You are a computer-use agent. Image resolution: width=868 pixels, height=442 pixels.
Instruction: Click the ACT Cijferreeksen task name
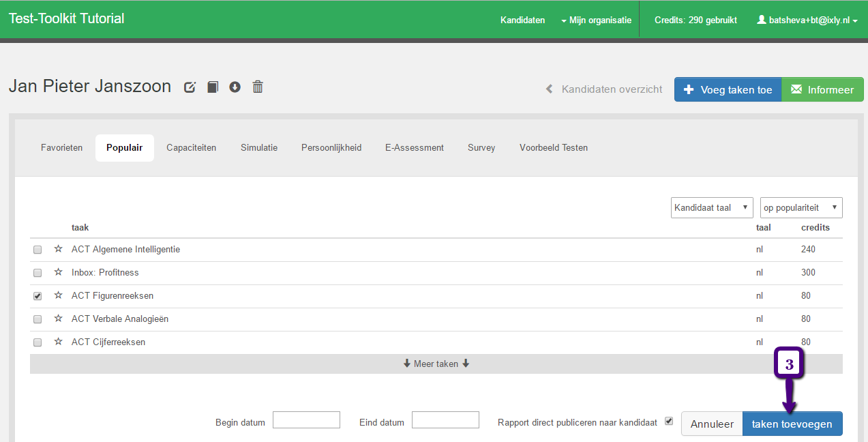click(108, 342)
